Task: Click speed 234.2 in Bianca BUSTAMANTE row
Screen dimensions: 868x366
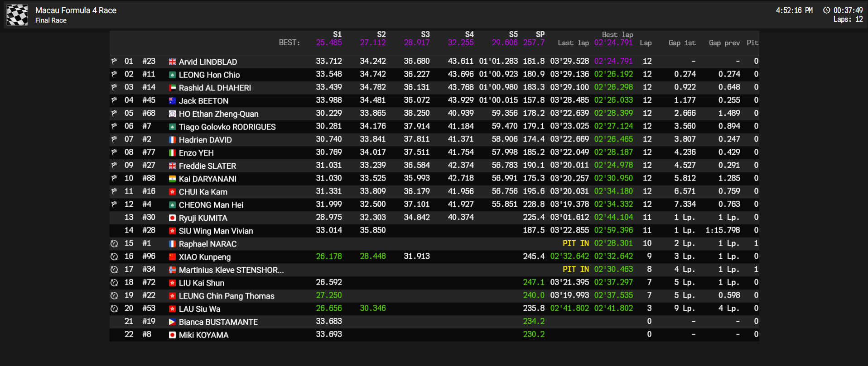Action: coord(534,321)
